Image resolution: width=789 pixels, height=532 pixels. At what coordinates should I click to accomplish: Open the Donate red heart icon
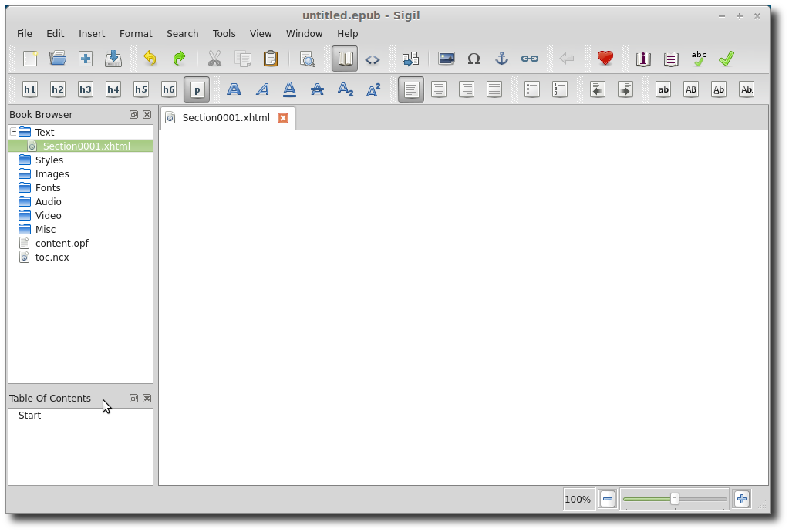click(x=605, y=59)
